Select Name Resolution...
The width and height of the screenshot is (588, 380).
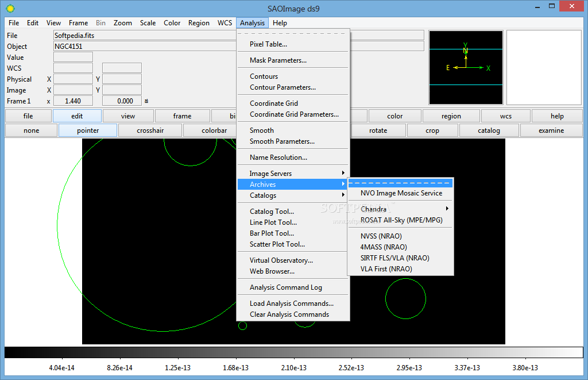pos(293,158)
